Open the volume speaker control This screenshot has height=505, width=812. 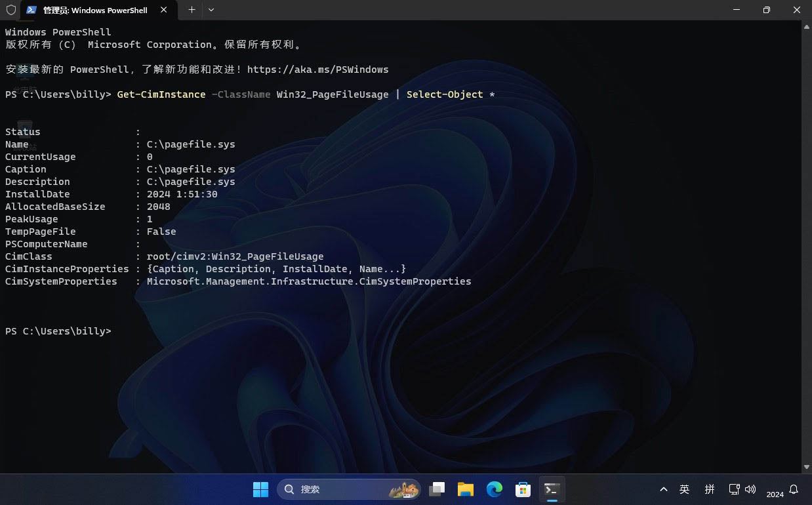point(750,489)
